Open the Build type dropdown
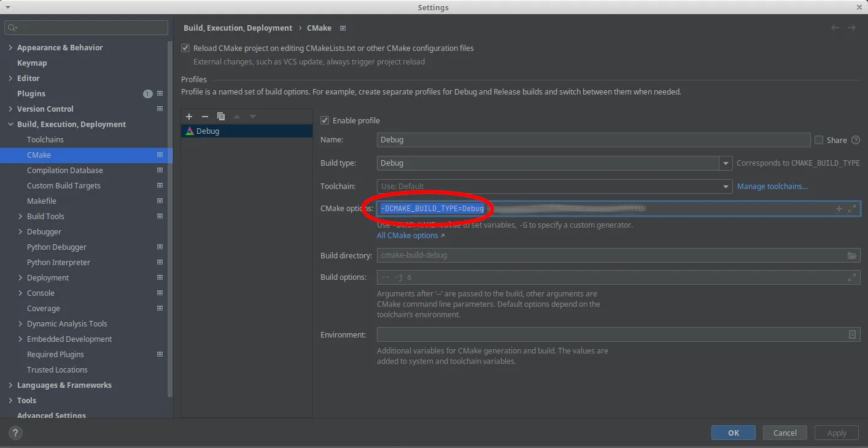 pos(727,163)
